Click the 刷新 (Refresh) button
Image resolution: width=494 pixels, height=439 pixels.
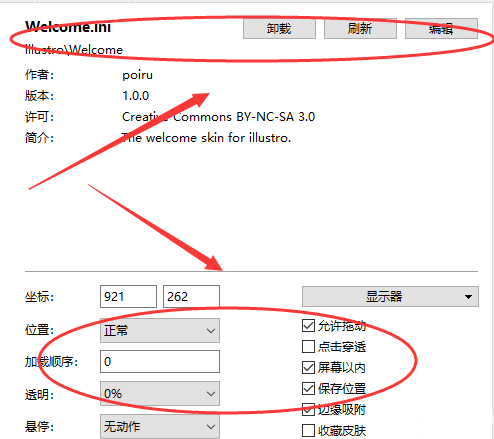point(360,29)
